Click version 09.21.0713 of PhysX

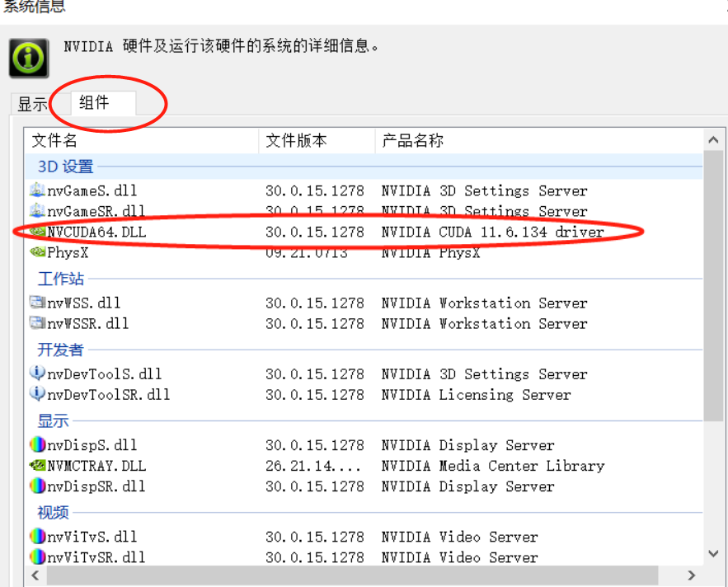[x=307, y=252]
